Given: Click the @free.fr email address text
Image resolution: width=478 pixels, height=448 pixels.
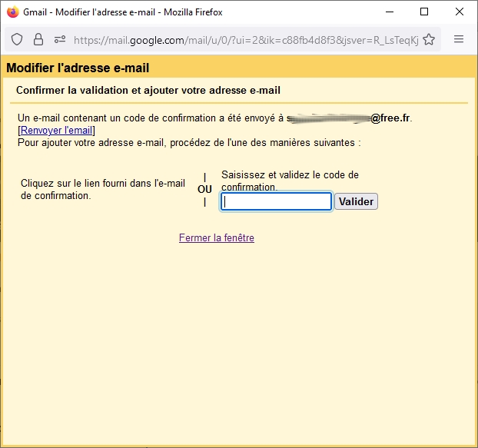Looking at the screenshot, I should pyautogui.click(x=349, y=118).
